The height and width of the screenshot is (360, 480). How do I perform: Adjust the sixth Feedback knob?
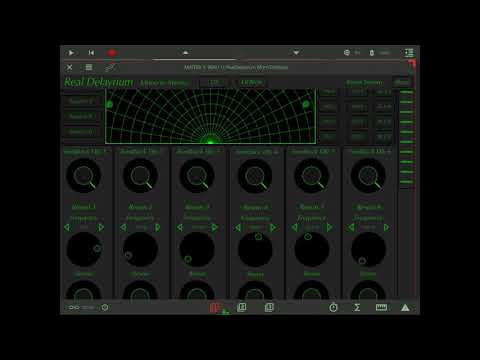(368, 176)
